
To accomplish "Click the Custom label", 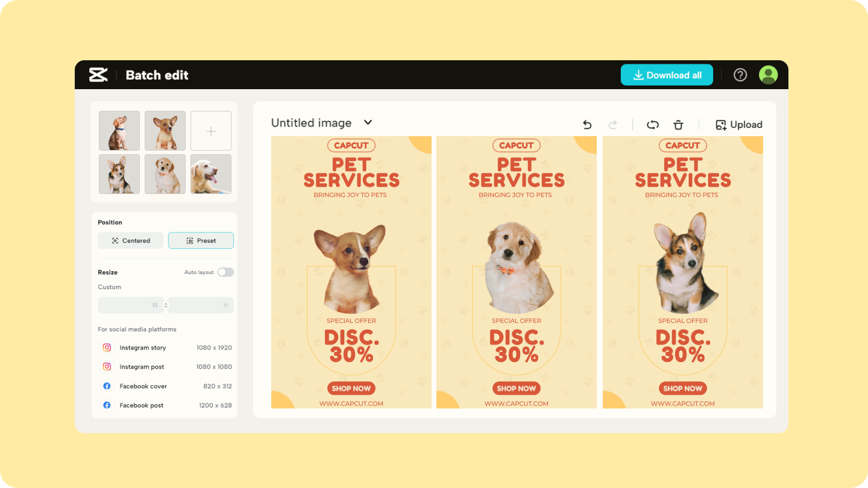I will point(110,287).
